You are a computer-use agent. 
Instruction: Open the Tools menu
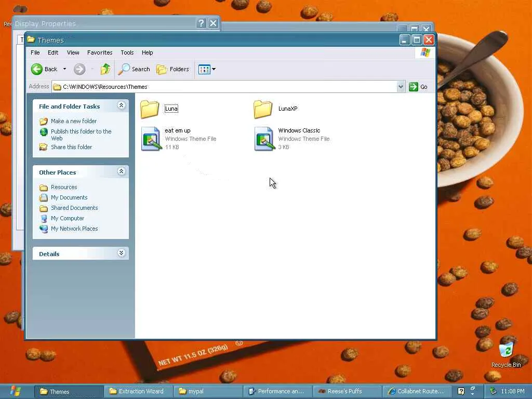tap(127, 52)
